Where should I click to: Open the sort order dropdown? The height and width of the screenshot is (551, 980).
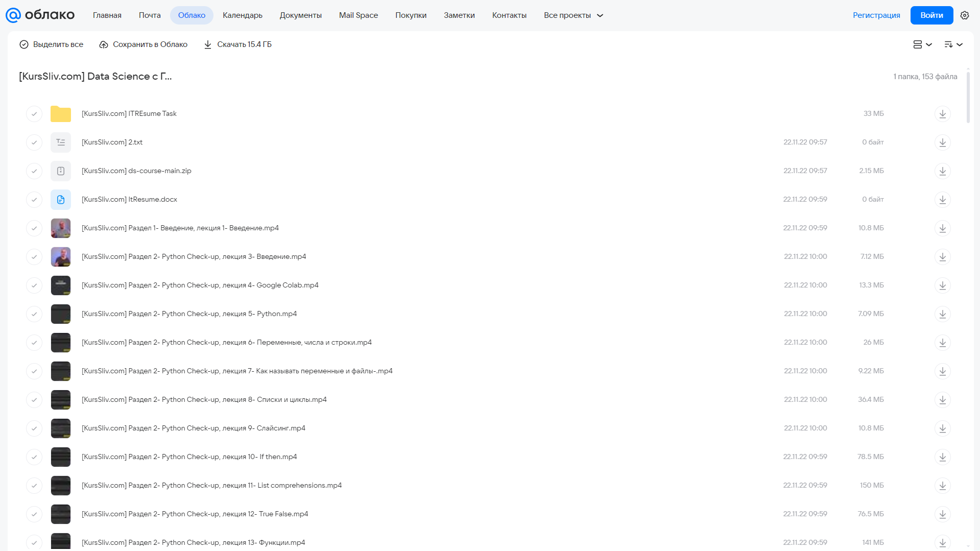953,44
